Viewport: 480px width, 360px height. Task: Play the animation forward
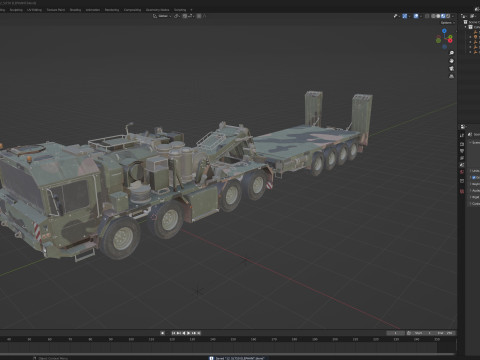(188, 333)
